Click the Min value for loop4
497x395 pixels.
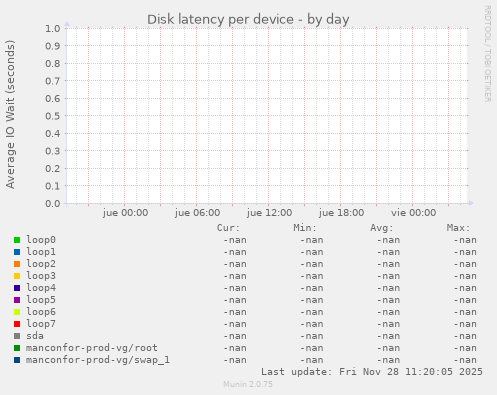click(x=312, y=288)
